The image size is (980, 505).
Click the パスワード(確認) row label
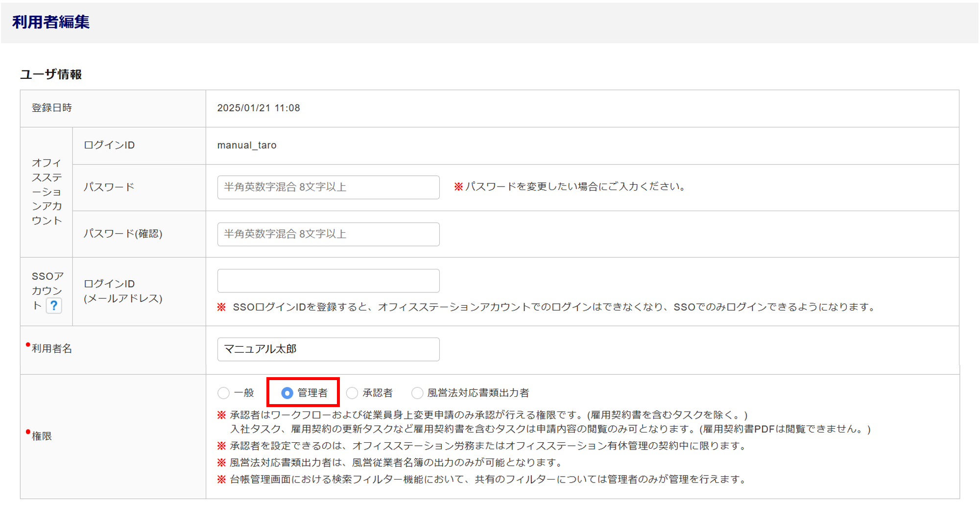[x=123, y=234]
